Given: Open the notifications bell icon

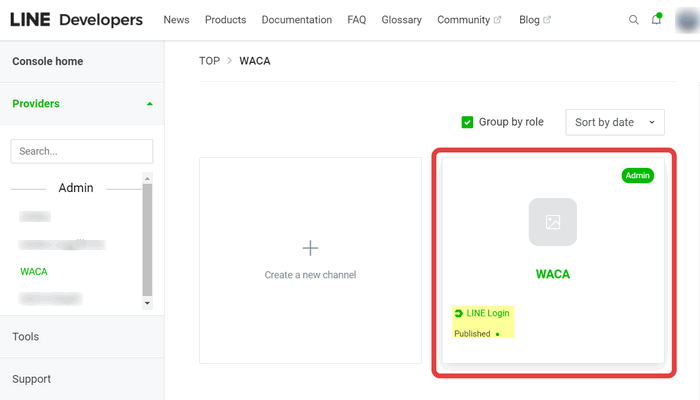Looking at the screenshot, I should click(x=656, y=19).
